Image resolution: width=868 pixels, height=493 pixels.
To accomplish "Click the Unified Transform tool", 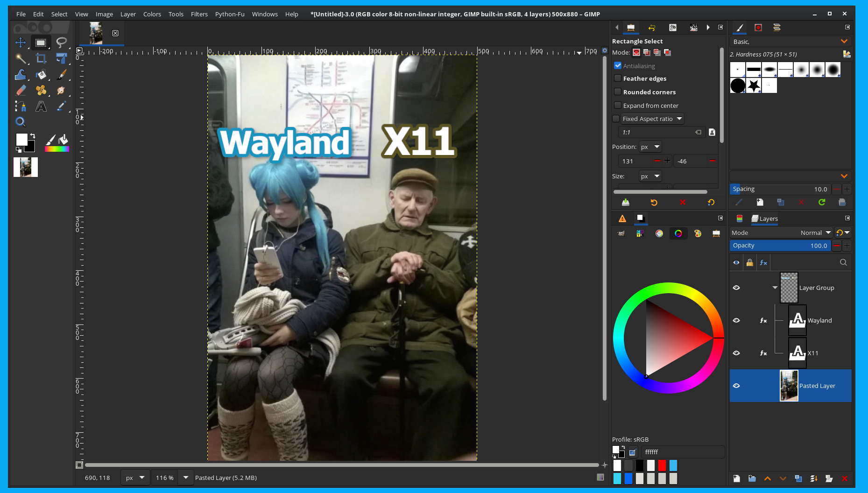I will click(61, 58).
